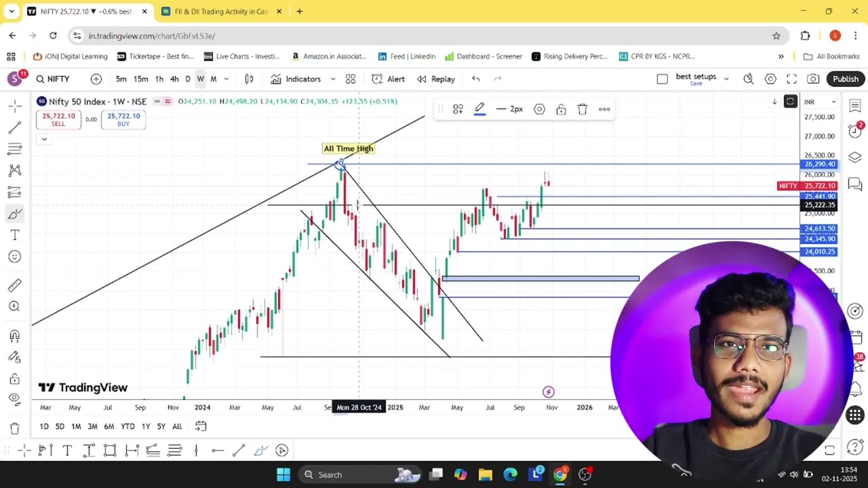Expand the favorite indicators dropdown arrow

(333, 79)
